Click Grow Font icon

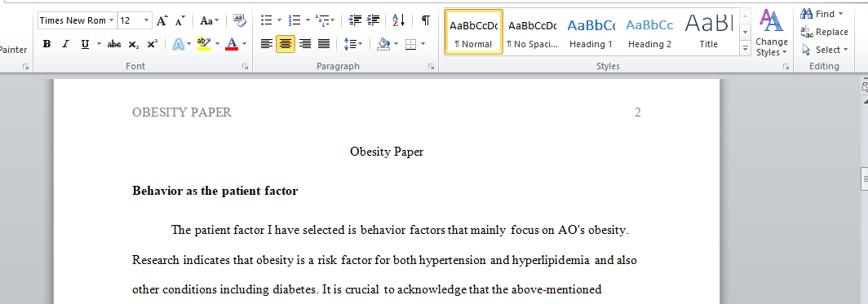[x=162, y=21]
